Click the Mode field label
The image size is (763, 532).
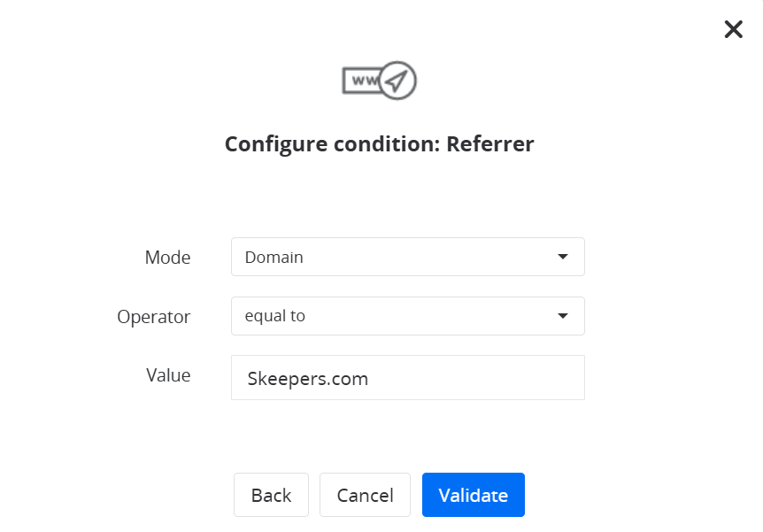tap(167, 258)
